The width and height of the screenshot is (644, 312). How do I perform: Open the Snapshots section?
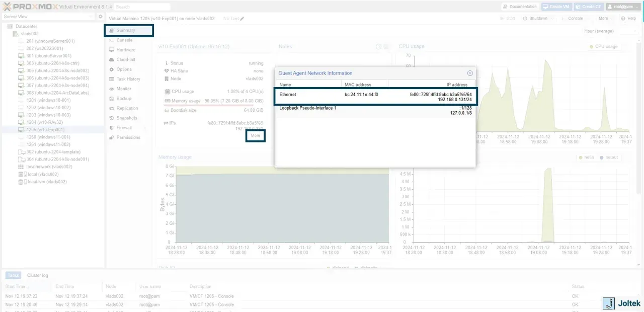pyautogui.click(x=127, y=118)
